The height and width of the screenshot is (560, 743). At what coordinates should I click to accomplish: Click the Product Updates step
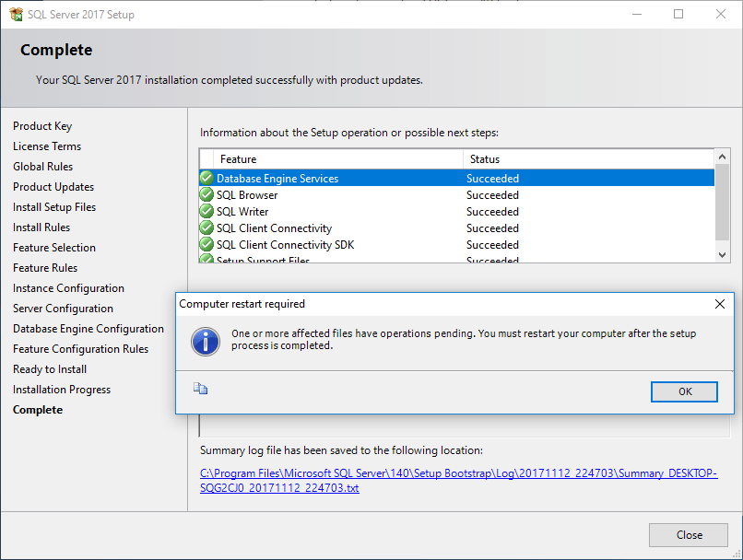(53, 187)
